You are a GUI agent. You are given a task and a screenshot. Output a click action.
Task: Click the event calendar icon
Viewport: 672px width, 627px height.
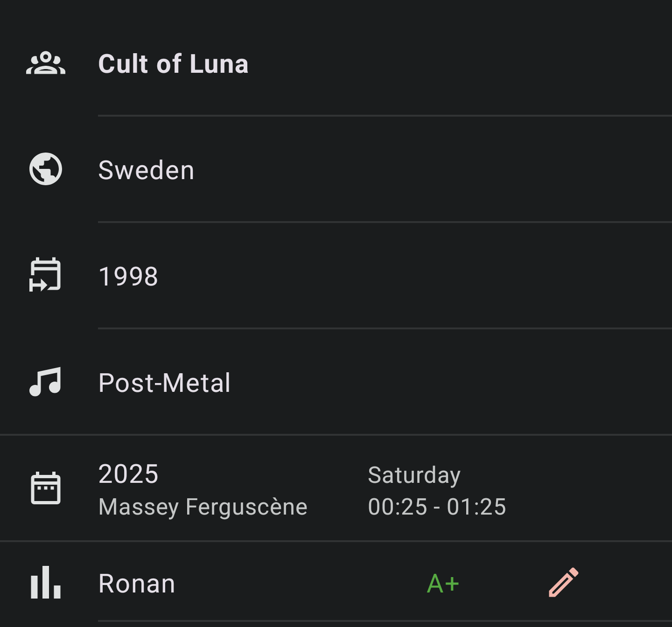(x=46, y=488)
